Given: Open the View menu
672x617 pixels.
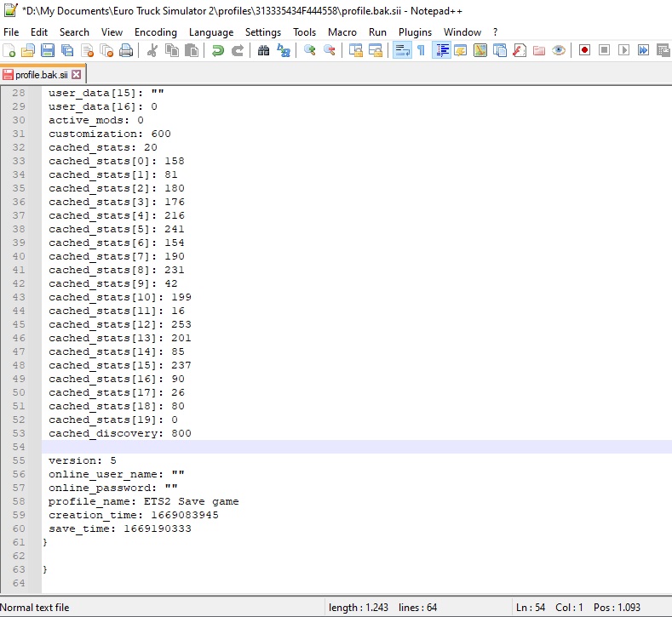Looking at the screenshot, I should (112, 32).
